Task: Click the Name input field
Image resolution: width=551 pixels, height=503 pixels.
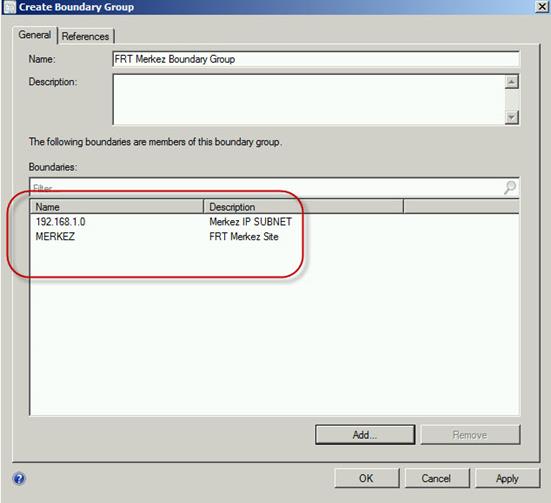Action: [316, 59]
